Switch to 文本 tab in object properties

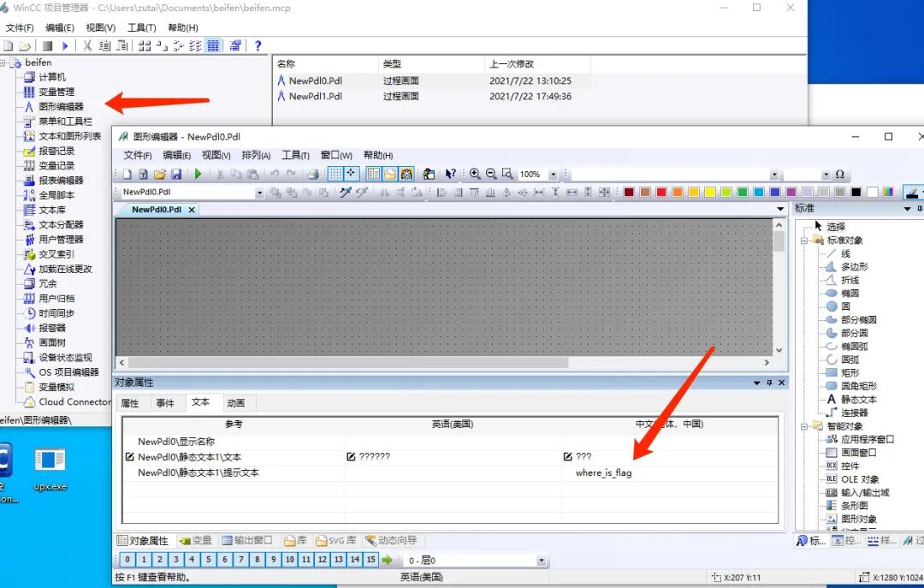point(200,402)
